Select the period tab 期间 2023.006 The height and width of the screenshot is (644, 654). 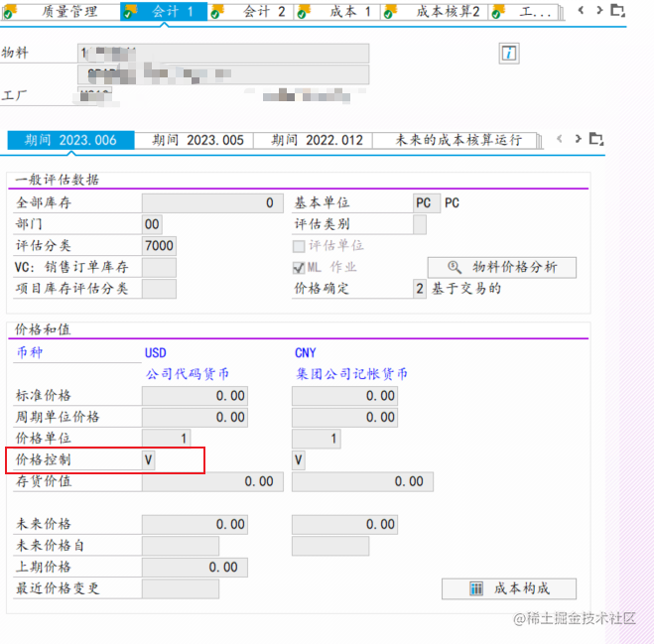tap(70, 140)
